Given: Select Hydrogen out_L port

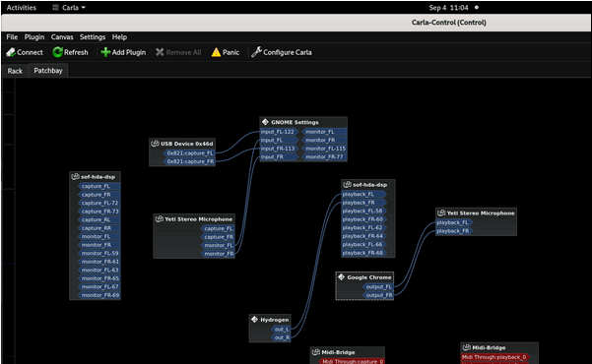Looking at the screenshot, I should pos(281,330).
